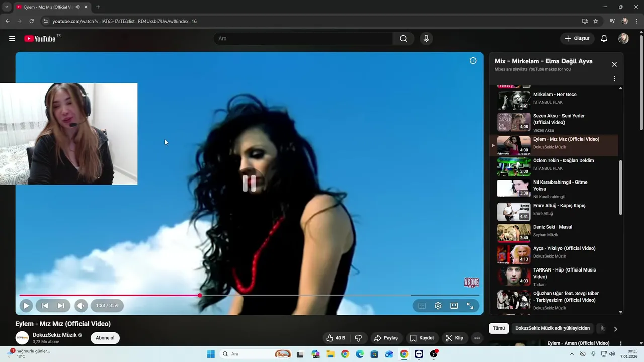Image resolution: width=644 pixels, height=362 pixels.
Task: Bookmark page with star icon
Action: (596, 21)
